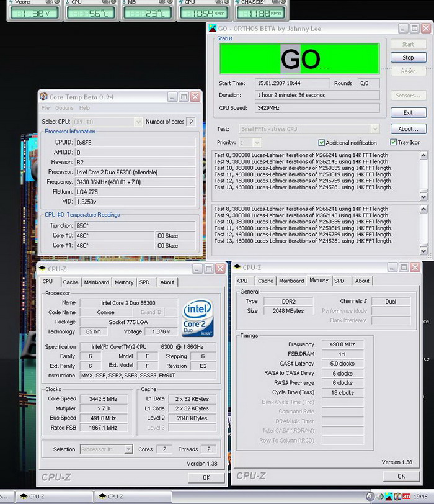The image size is (434, 504).
Task: Click the CPU Speed 3429MHz field
Action: coord(317,107)
